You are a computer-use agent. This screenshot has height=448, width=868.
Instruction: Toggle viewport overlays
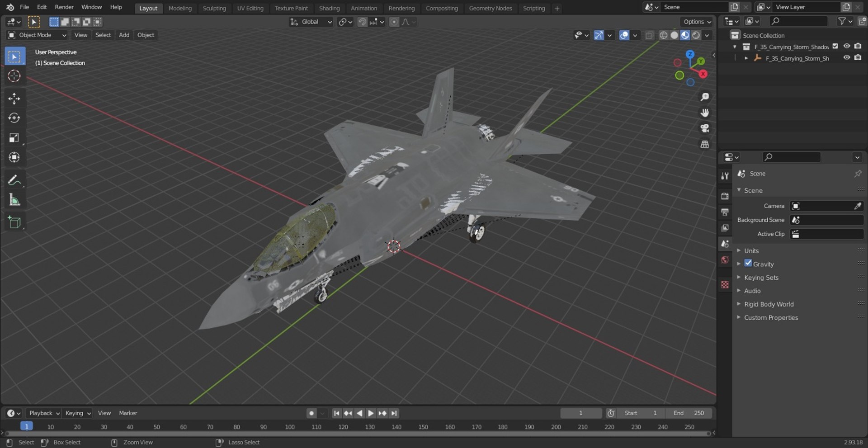click(x=624, y=35)
